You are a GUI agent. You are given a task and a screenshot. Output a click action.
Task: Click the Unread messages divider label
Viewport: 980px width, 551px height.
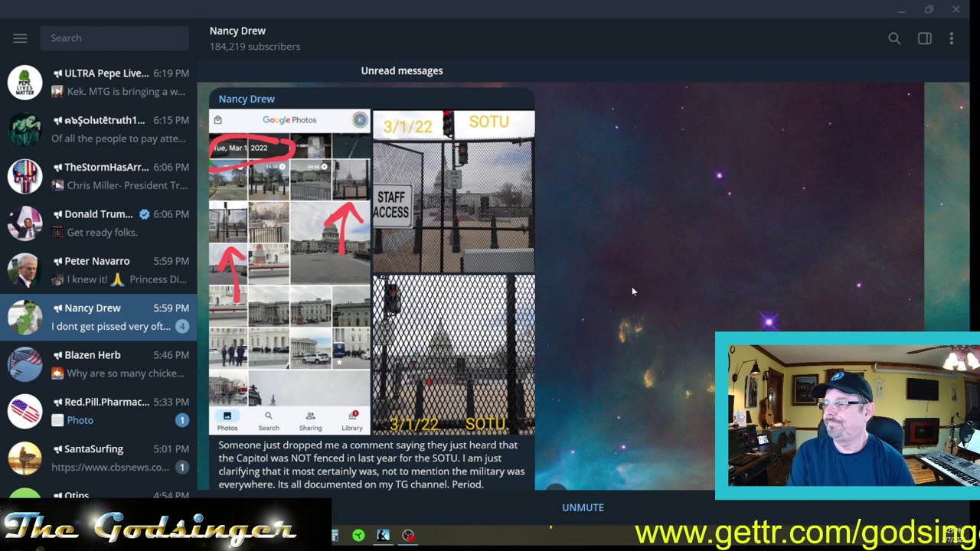(x=402, y=70)
